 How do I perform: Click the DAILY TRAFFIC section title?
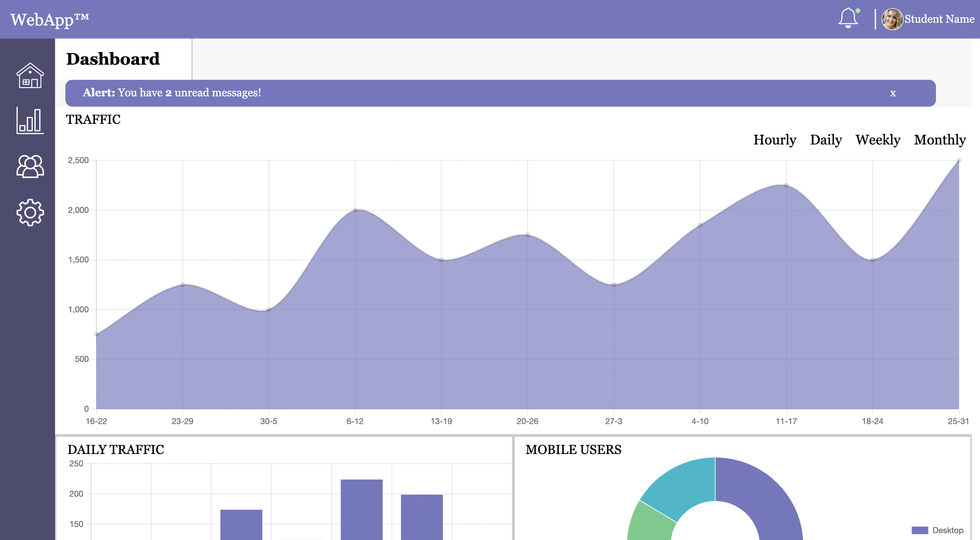tap(116, 450)
